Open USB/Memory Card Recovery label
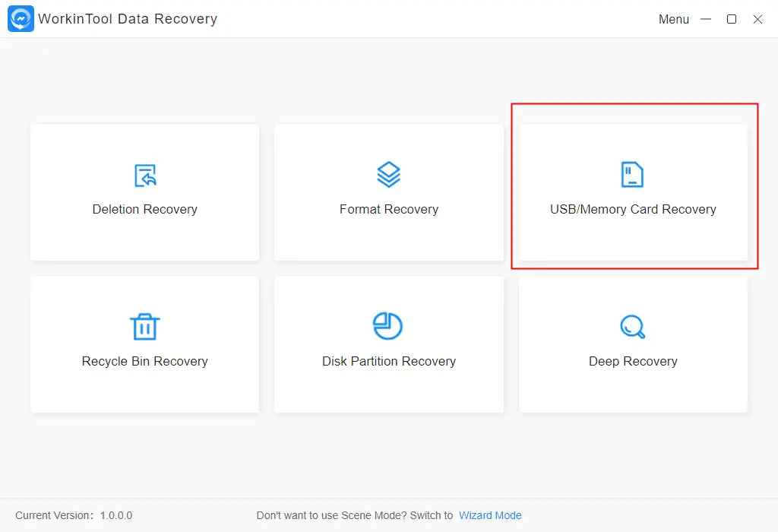Viewport: 778px width, 532px height. [633, 210]
